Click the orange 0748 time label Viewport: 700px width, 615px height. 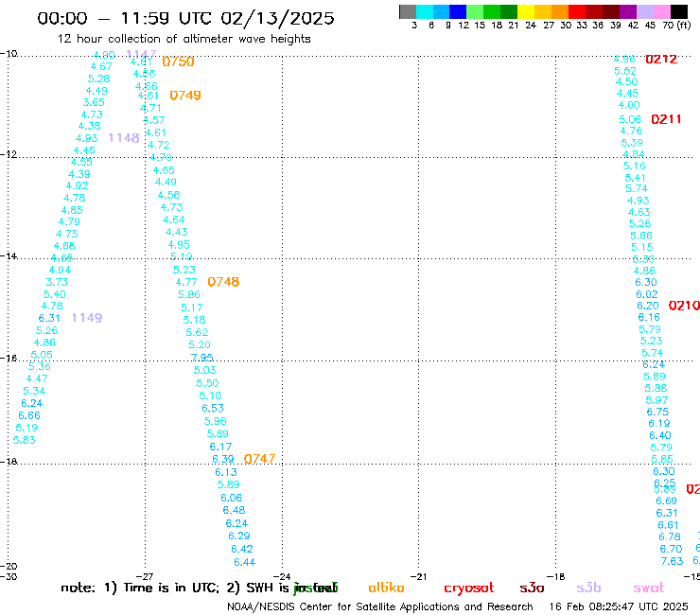click(x=223, y=282)
